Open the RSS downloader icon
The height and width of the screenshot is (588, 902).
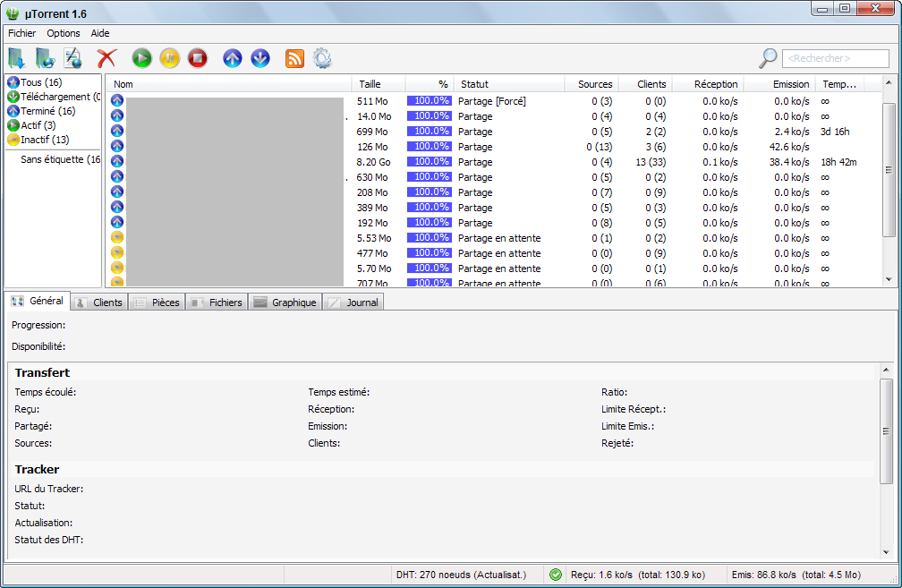[294, 58]
